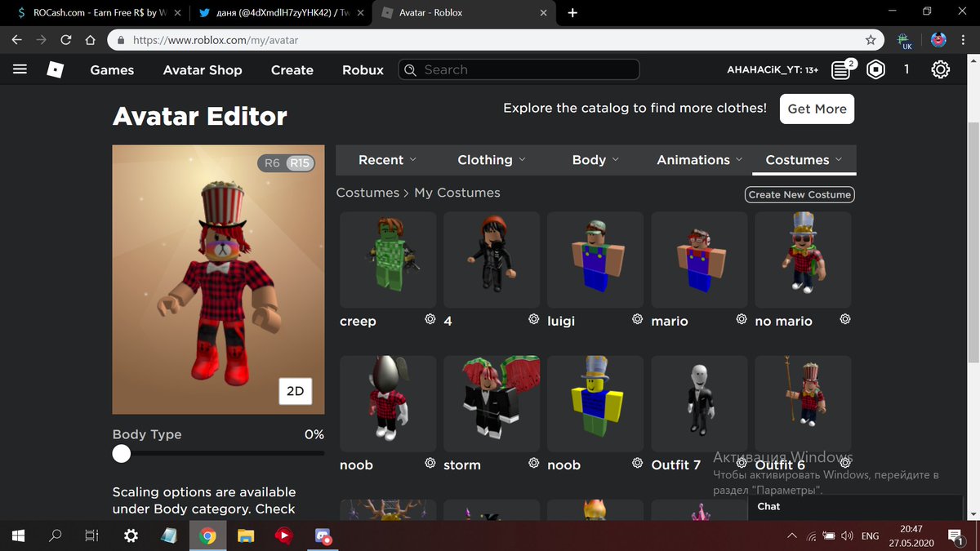The image size is (980, 551).
Task: Show hidden system tray icons
Action: (x=791, y=536)
